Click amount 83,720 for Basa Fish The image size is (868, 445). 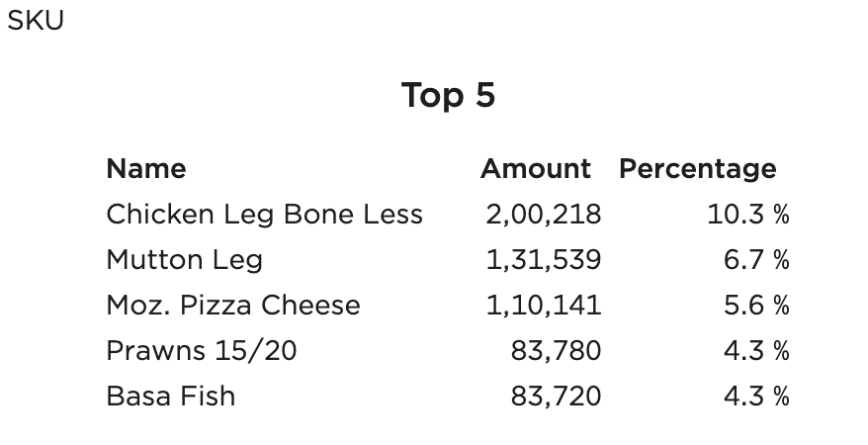[556, 397]
